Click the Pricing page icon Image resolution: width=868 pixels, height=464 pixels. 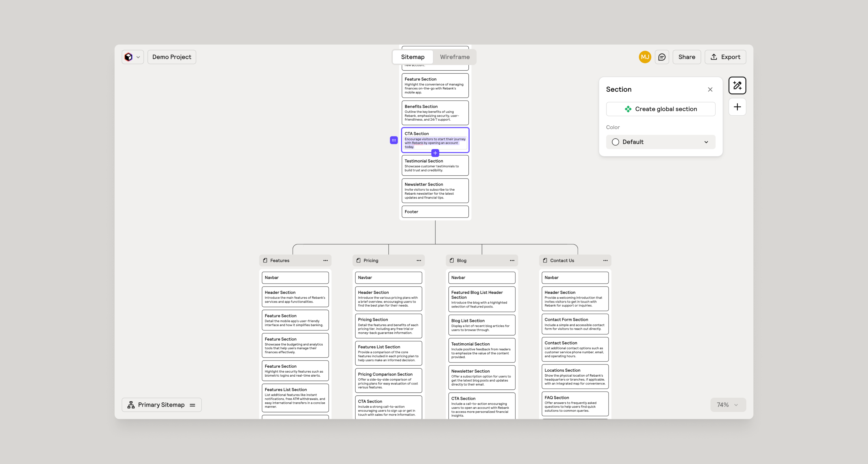[x=358, y=260]
